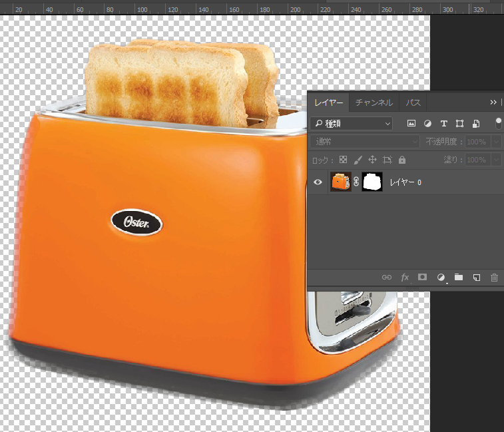The height and width of the screenshot is (432, 504).
Task: Expand the 塗り slider arrow
Action: point(496,160)
